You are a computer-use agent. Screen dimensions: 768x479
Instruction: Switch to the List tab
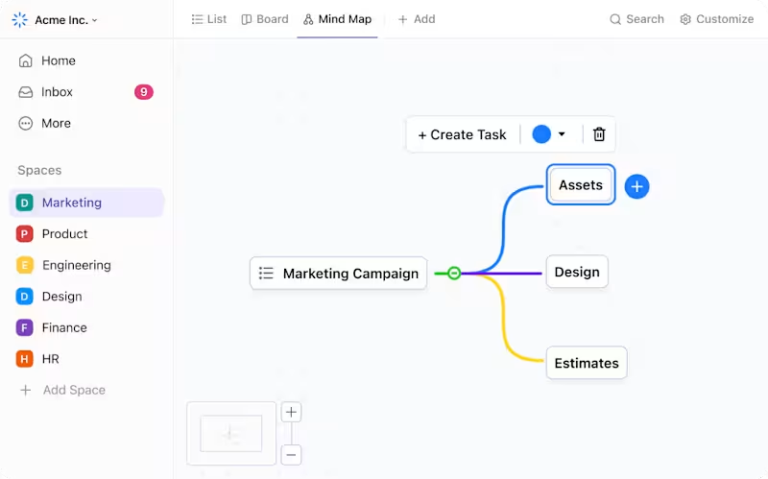[209, 19]
